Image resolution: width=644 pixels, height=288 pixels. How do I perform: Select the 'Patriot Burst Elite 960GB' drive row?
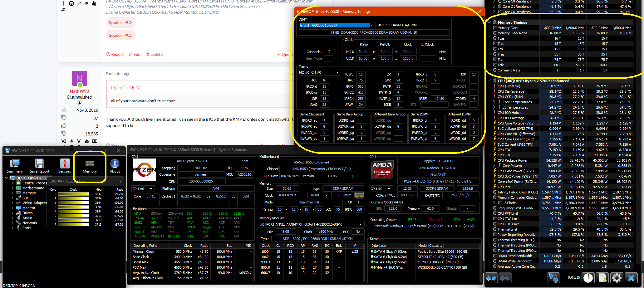coord(424,251)
